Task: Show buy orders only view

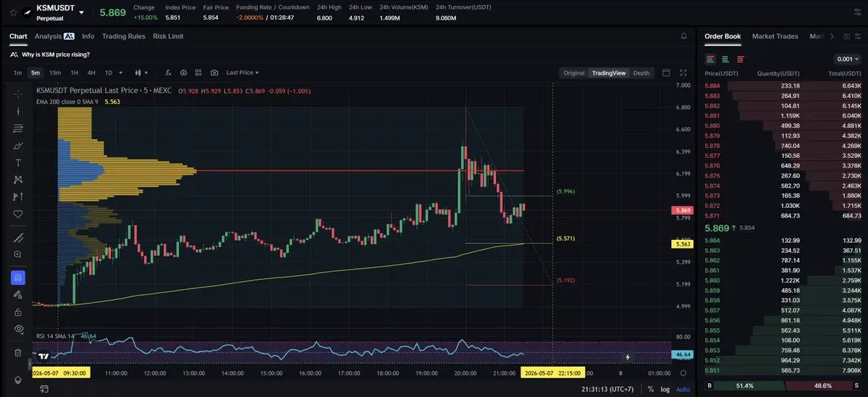Action: point(725,59)
